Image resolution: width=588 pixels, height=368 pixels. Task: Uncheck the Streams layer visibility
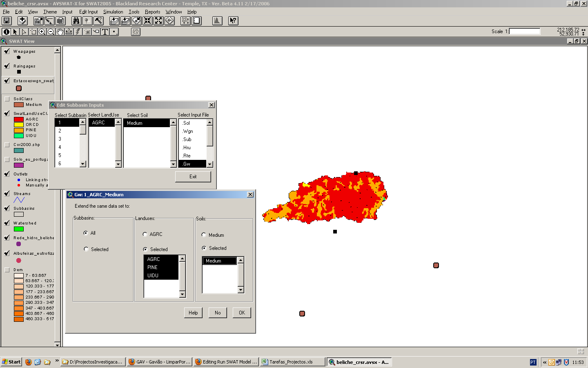(7, 194)
